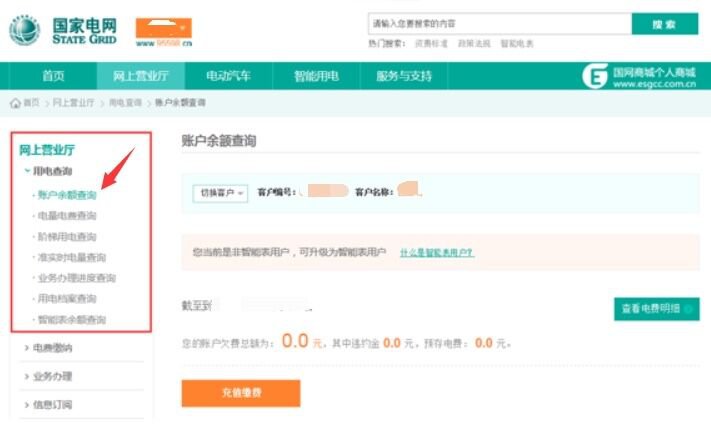
Task: Click the 查看电费明细 button
Action: [x=655, y=309]
